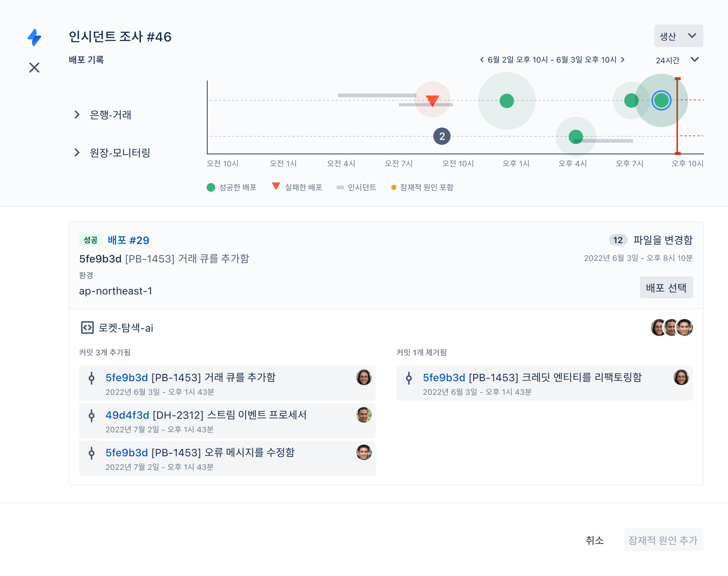Click the 배포 선택 button
This screenshot has height=576, width=728.
(x=666, y=288)
